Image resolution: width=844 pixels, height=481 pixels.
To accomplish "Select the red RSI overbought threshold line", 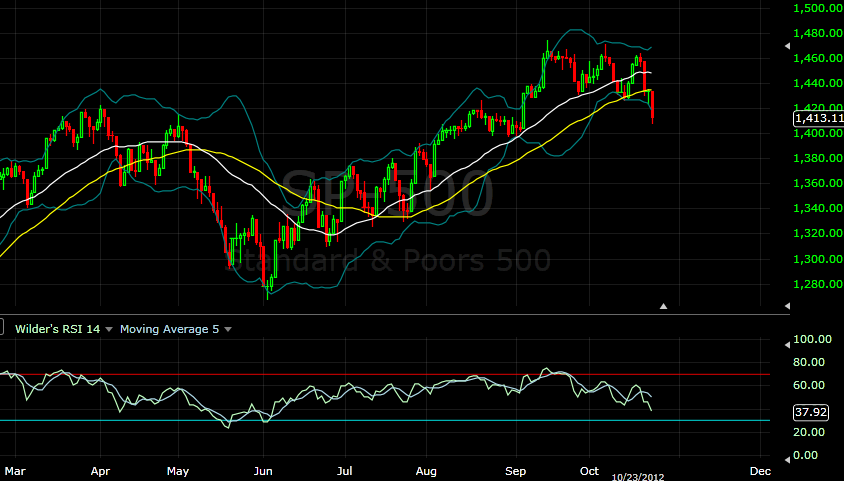I will [x=385, y=374].
